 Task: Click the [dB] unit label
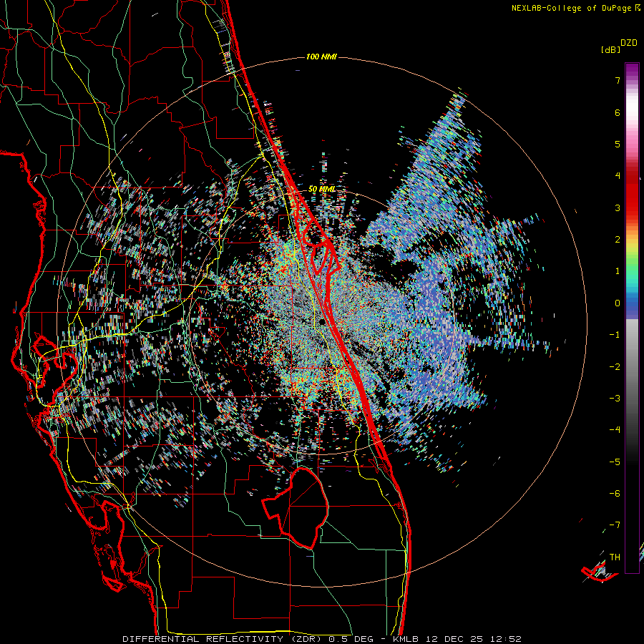point(610,49)
